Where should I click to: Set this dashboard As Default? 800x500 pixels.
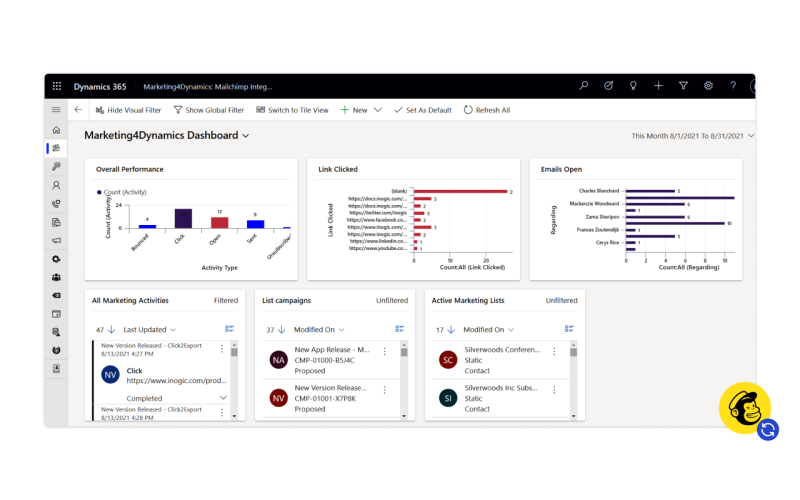click(423, 110)
